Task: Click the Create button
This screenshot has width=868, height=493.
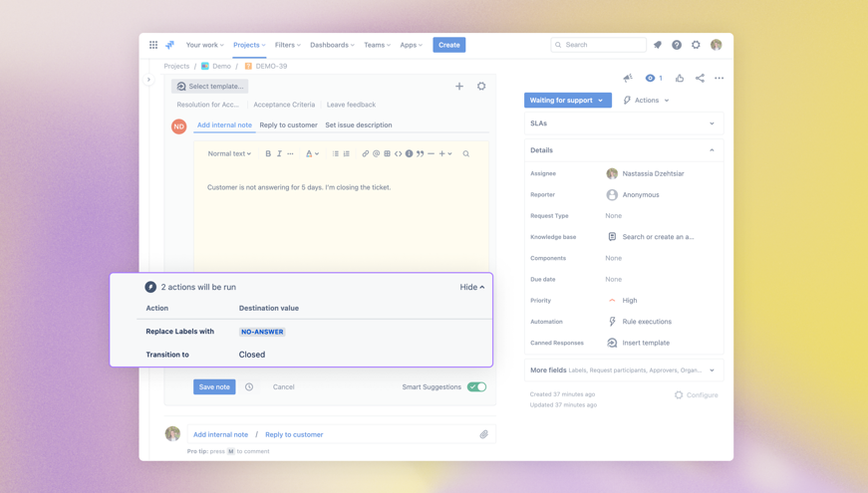Action: point(448,45)
